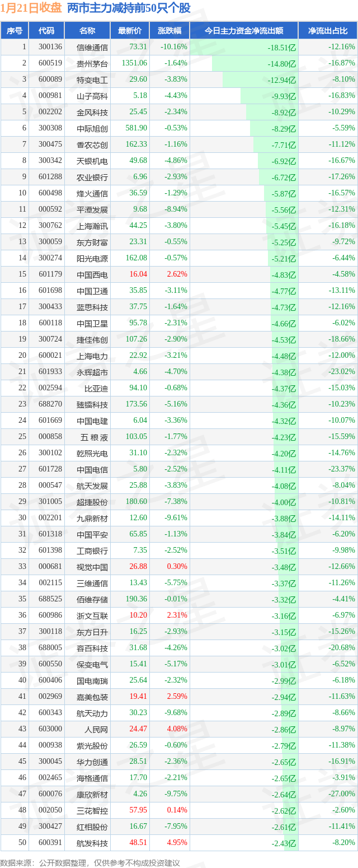Image resolution: width=358 pixels, height=868 pixels.
Task: Click stock code 688270
Action: pyautogui.click(x=50, y=404)
